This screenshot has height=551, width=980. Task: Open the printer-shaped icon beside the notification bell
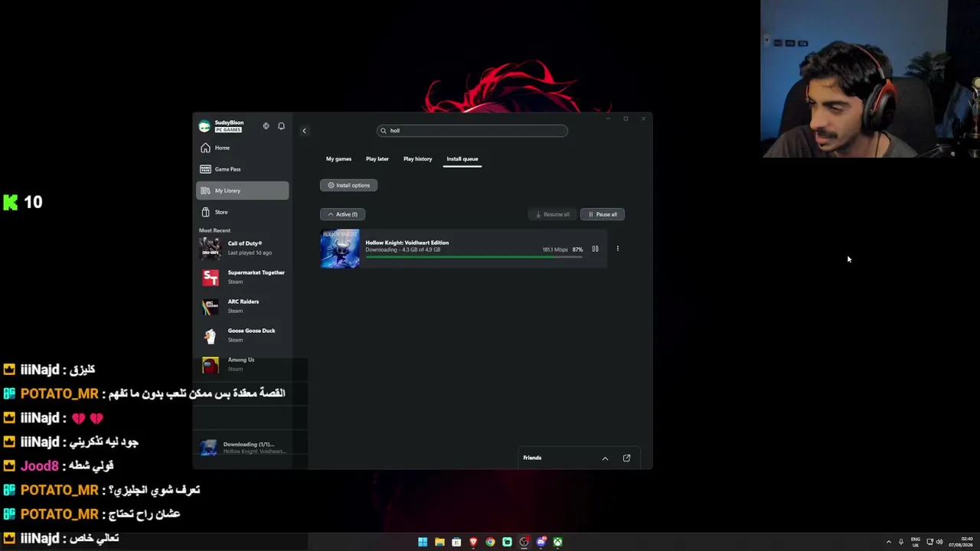coord(266,126)
